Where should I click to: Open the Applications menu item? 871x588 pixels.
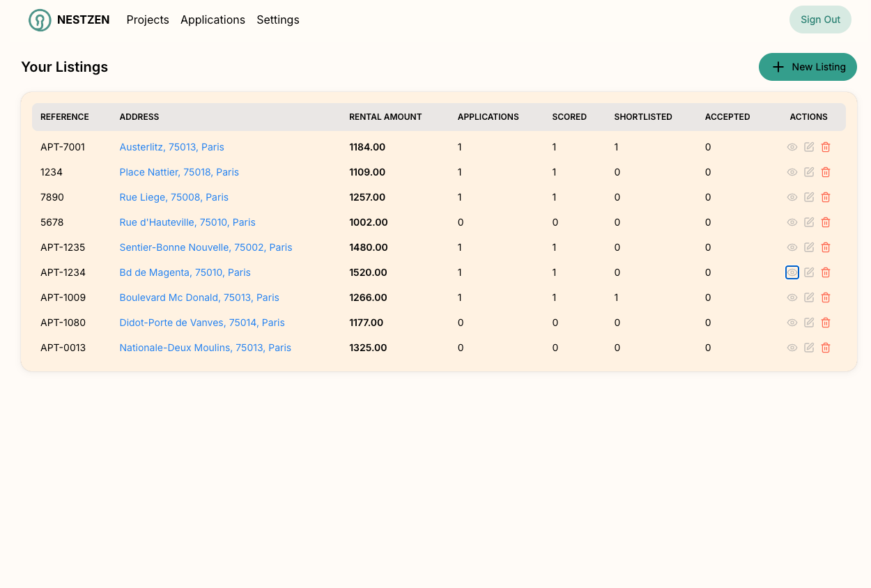pyautogui.click(x=213, y=20)
